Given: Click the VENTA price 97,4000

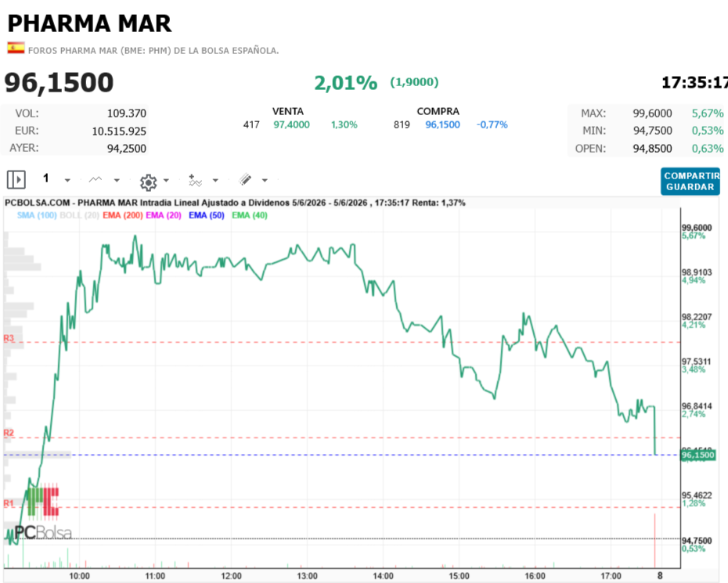Looking at the screenshot, I should (x=291, y=125).
